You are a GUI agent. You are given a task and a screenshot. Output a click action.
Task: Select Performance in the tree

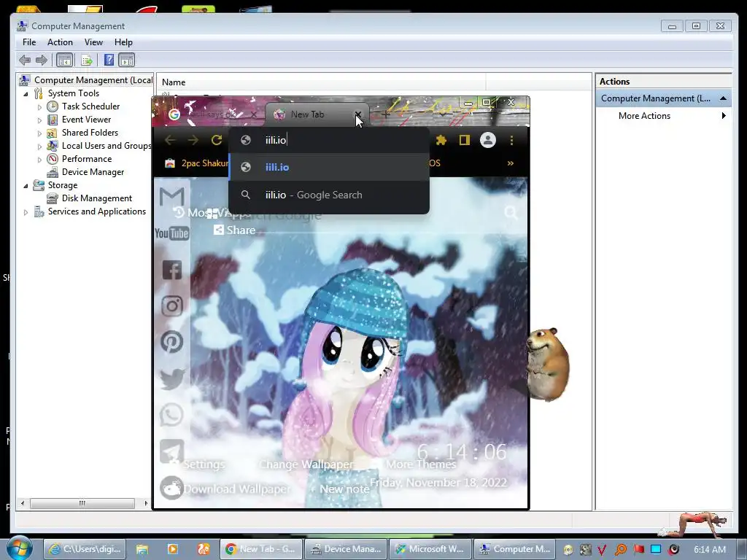87,158
